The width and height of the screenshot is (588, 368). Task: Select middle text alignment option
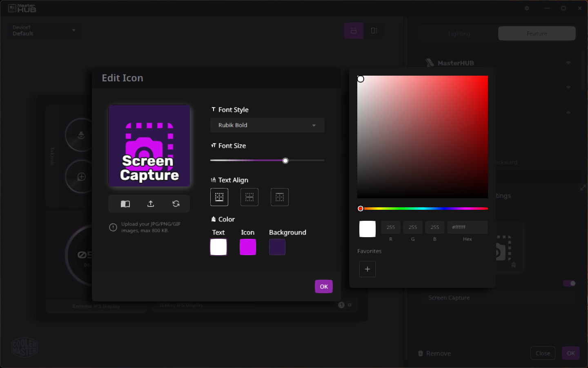click(249, 197)
